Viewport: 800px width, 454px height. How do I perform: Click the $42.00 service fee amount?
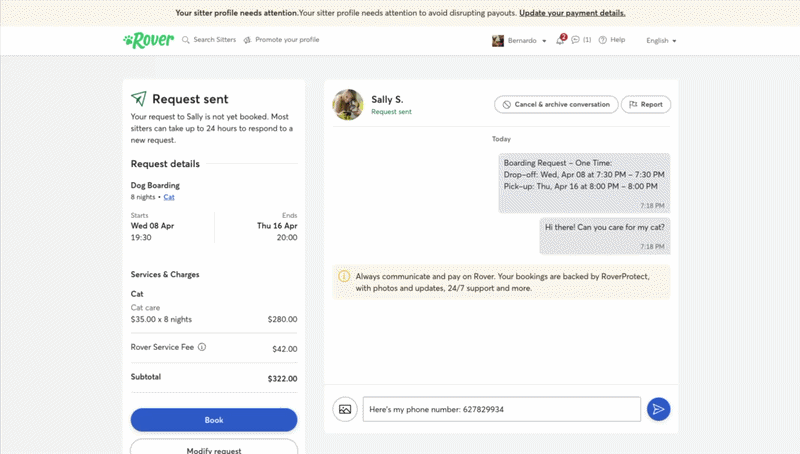pos(285,349)
